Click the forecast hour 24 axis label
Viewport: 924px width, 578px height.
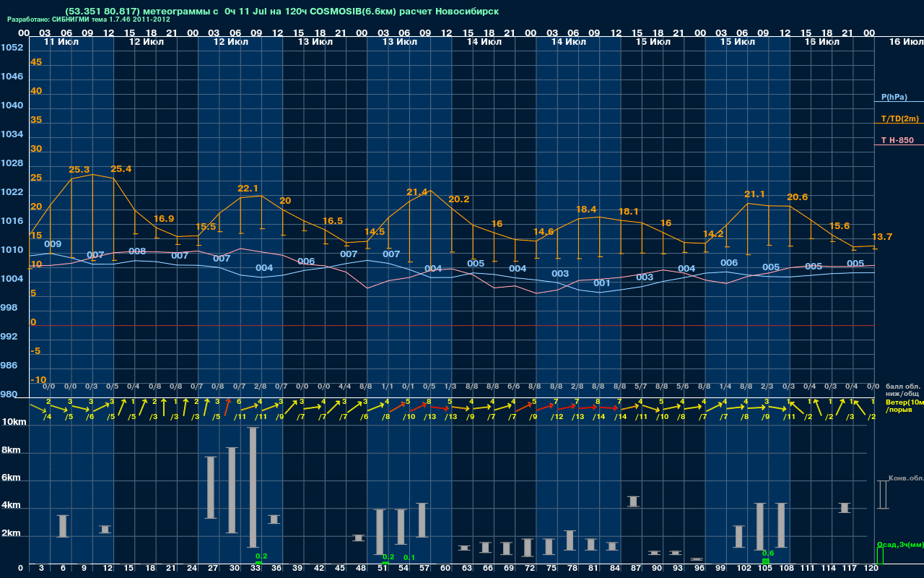[192, 569]
